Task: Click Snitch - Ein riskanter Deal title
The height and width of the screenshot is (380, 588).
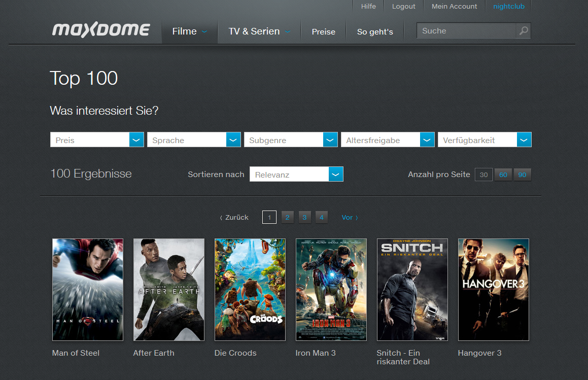Action: [x=403, y=358]
